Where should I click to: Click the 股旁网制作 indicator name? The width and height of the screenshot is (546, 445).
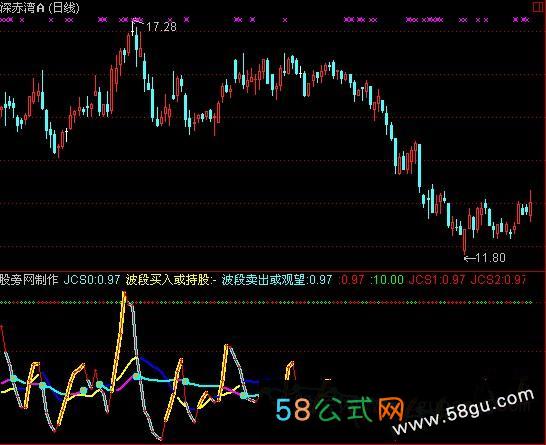(29, 280)
